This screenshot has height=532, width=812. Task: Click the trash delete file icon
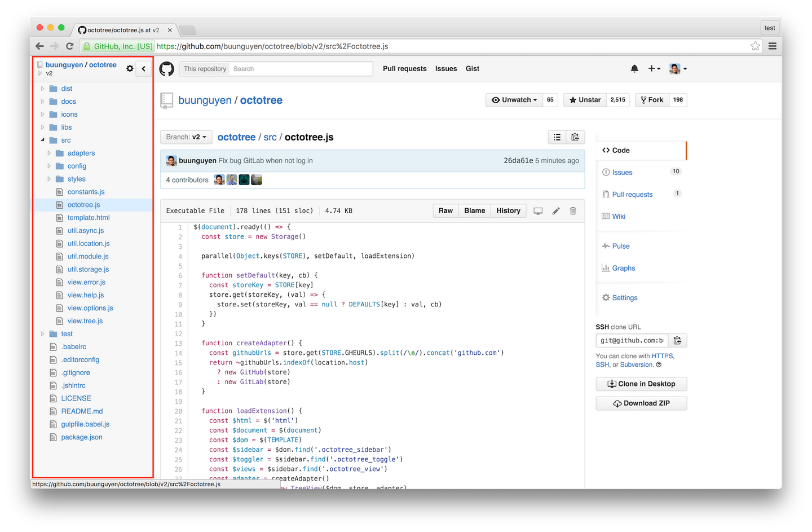(573, 211)
